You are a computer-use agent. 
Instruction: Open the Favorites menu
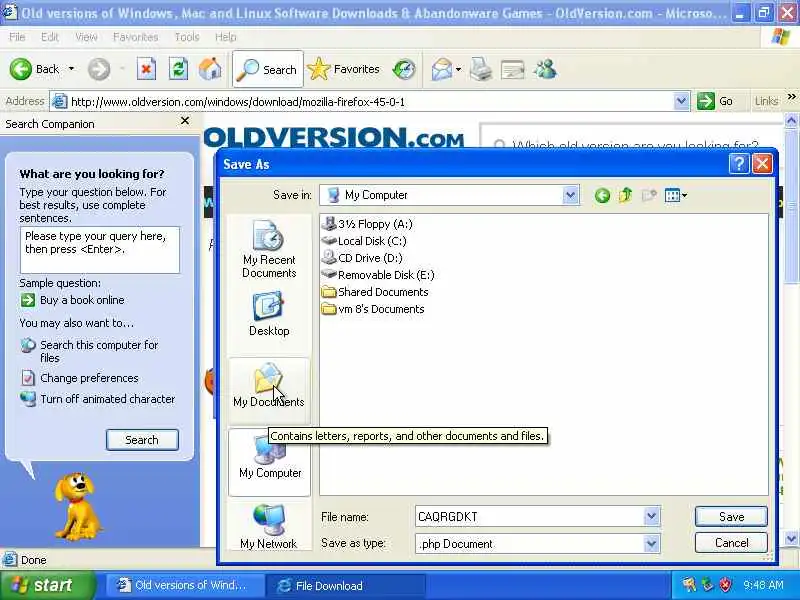coord(135,37)
